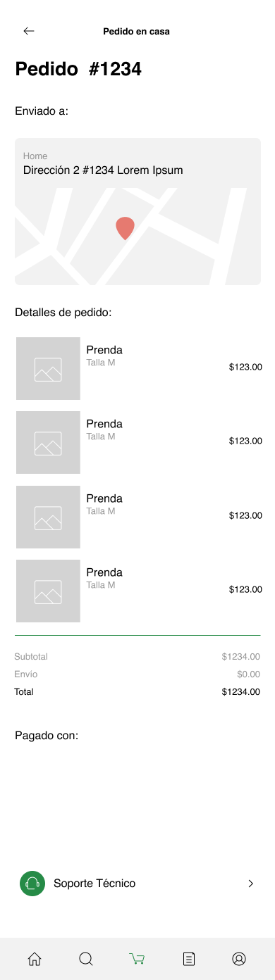Select the first Prenda item name
Screen dimensions: 275x980
click(104, 350)
